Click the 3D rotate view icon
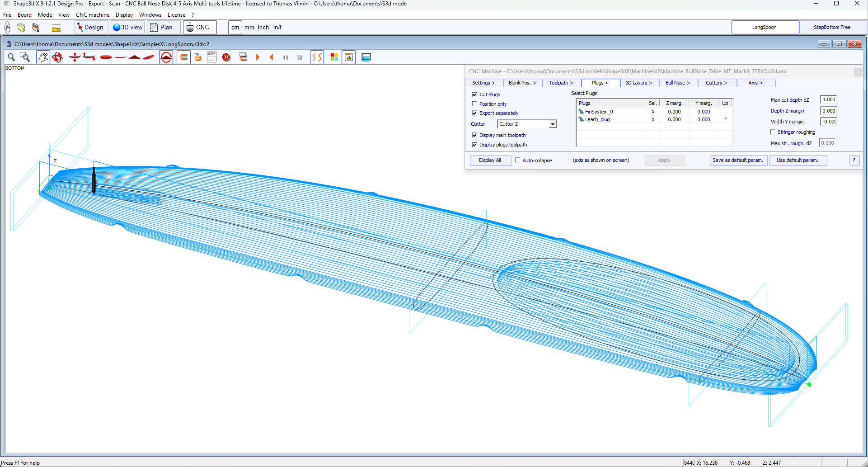 (57, 57)
